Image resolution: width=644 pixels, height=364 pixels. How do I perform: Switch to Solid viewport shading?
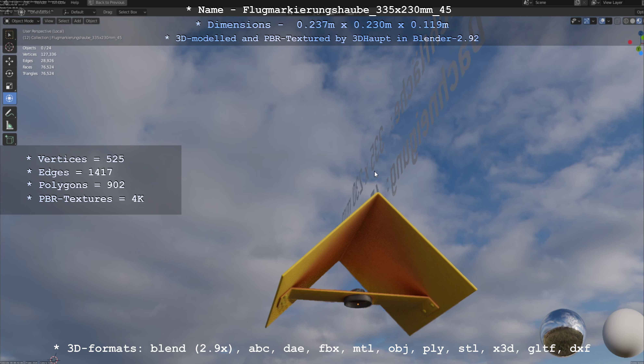[632, 21]
